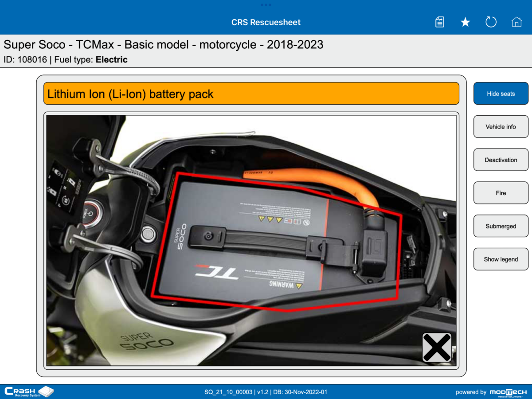This screenshot has height=399, width=532.
Task: Tap the three dots at top center
Action: point(266,5)
